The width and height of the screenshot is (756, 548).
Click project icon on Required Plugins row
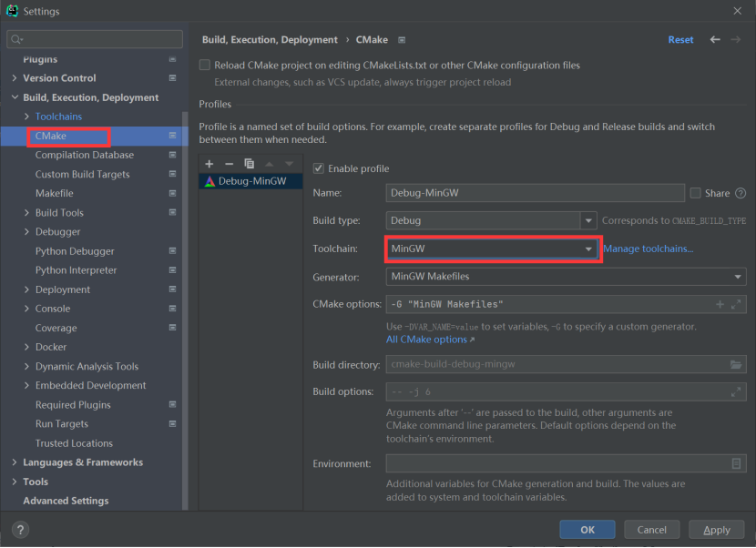[172, 404]
